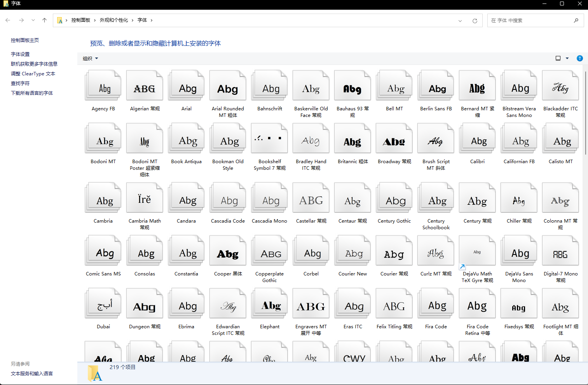Select the Brush Script MT font icon
This screenshot has height=385, width=588.
(x=436, y=138)
